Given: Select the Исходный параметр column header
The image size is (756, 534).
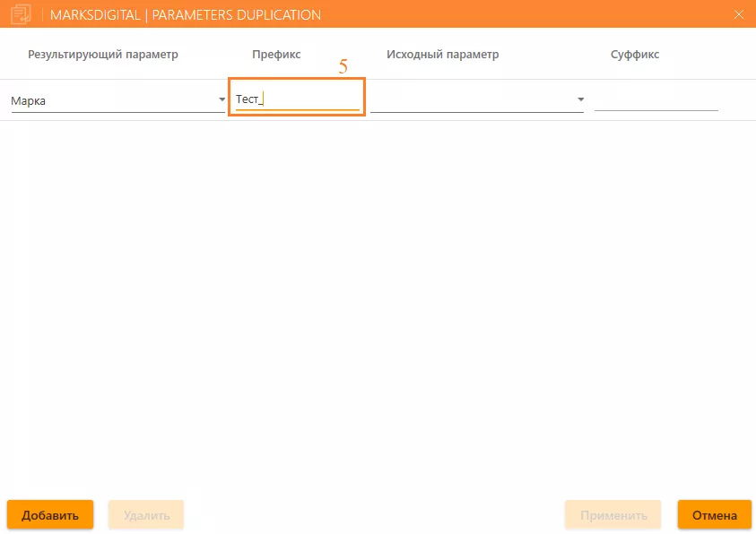Looking at the screenshot, I should click(442, 55).
